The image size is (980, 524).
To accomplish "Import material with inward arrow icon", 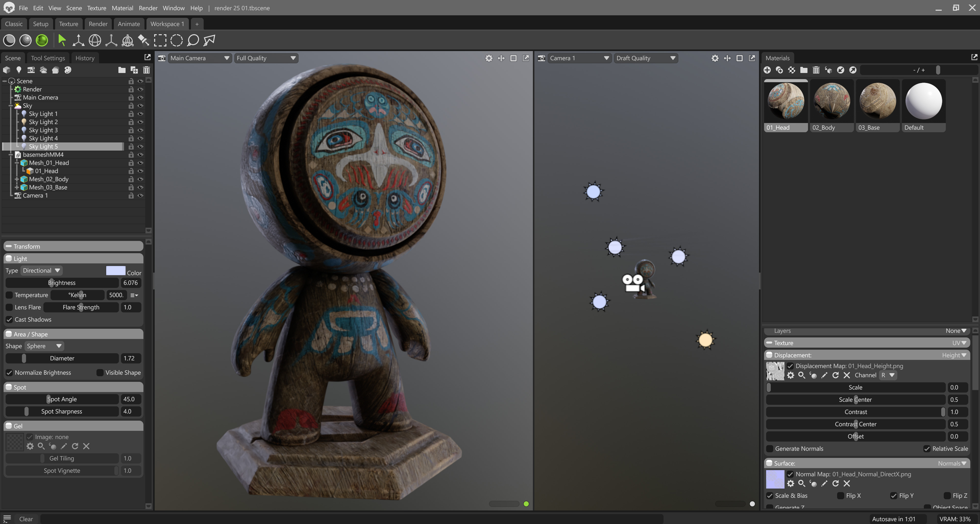I will point(840,70).
